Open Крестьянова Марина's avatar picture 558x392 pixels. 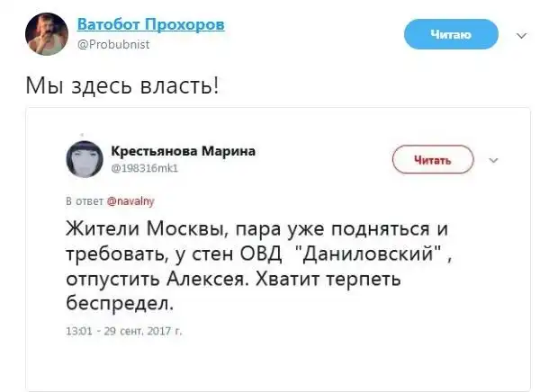point(85,158)
